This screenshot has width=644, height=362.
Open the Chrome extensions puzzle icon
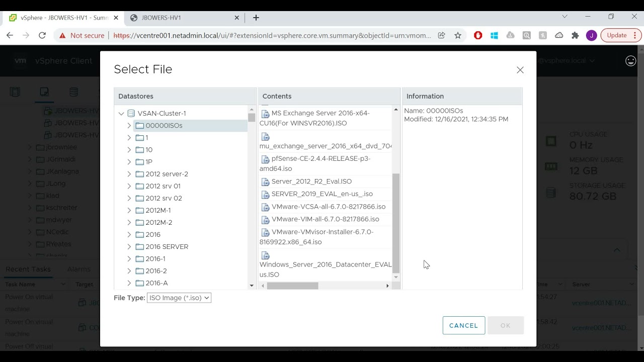tap(575, 35)
